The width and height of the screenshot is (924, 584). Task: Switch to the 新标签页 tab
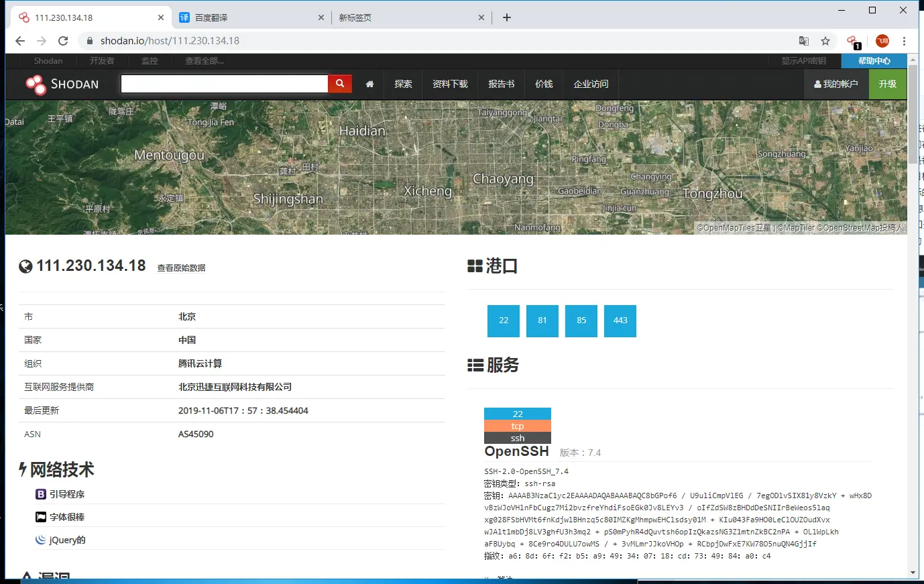412,17
